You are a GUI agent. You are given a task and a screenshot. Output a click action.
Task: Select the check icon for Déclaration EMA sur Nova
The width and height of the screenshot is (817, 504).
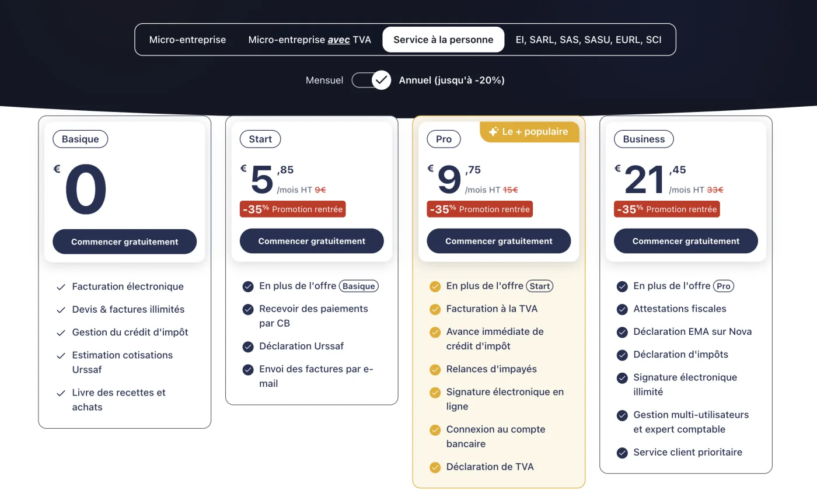pos(622,332)
